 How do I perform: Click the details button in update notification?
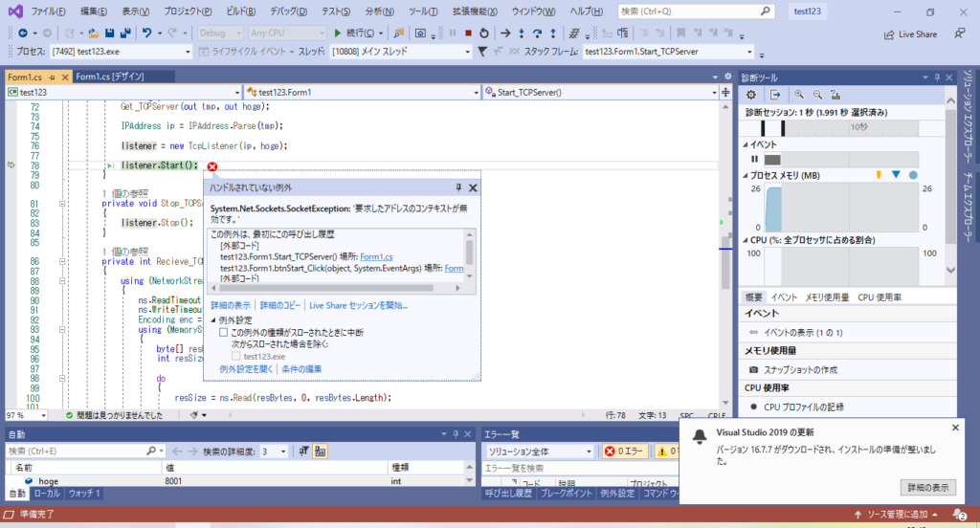point(928,488)
